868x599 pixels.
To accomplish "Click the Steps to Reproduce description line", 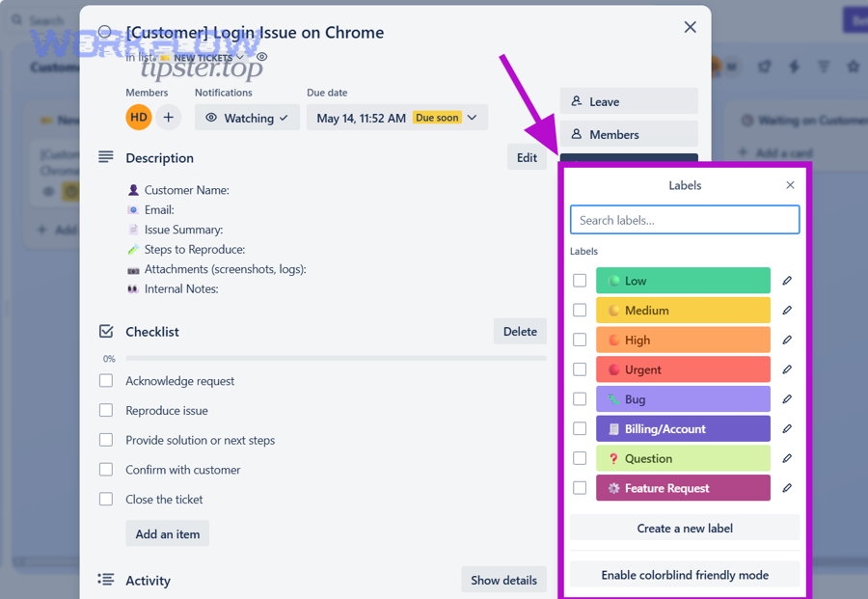I will pos(186,249).
